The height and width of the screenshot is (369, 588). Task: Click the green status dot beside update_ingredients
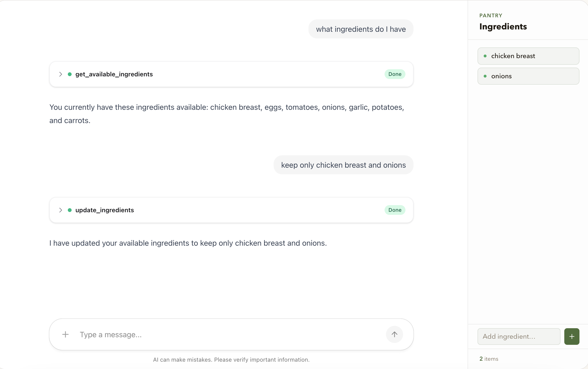pyautogui.click(x=70, y=210)
